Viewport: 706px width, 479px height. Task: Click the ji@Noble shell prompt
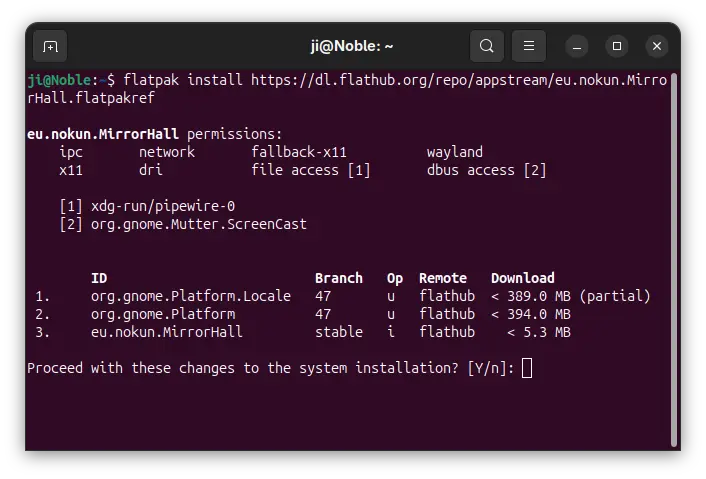71,80
